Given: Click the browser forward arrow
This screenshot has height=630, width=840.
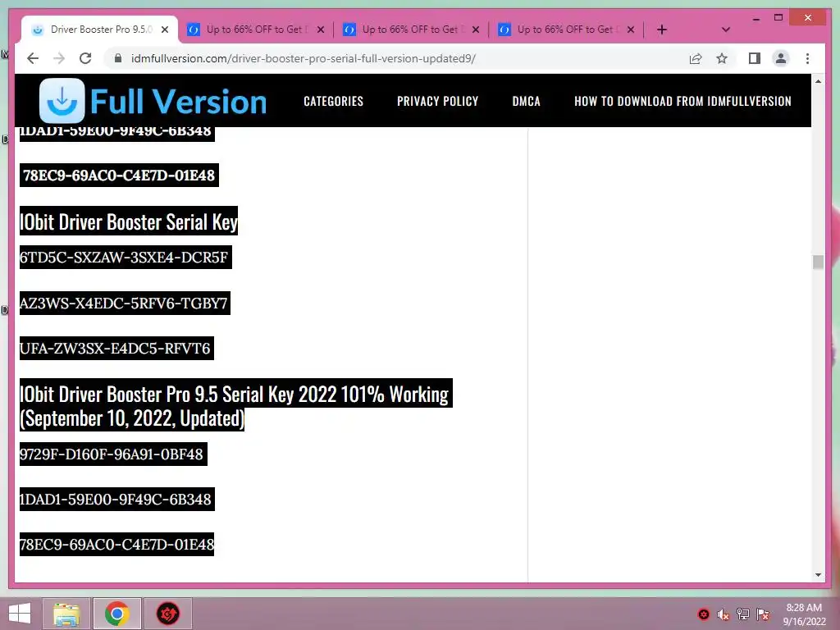Looking at the screenshot, I should pos(59,58).
